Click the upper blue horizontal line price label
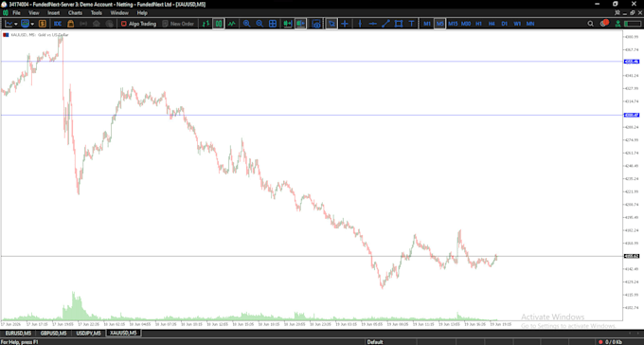 pyautogui.click(x=632, y=62)
